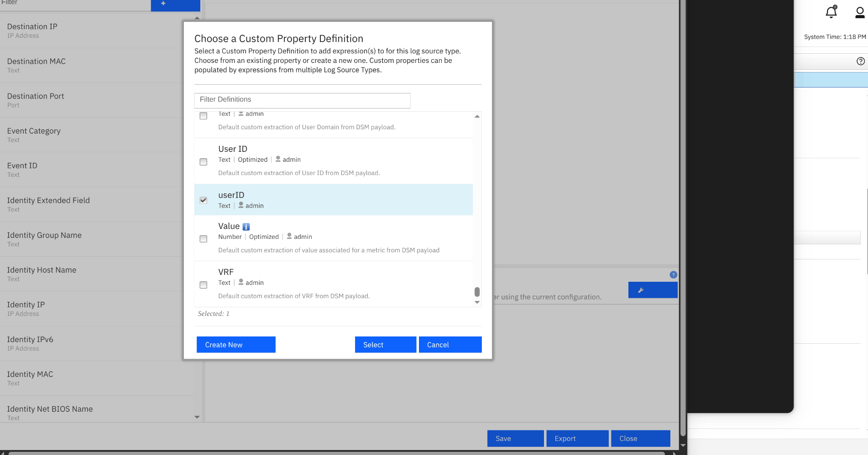The width and height of the screenshot is (868, 455).
Task: Uncheck the userID checkbox
Action: tap(204, 200)
